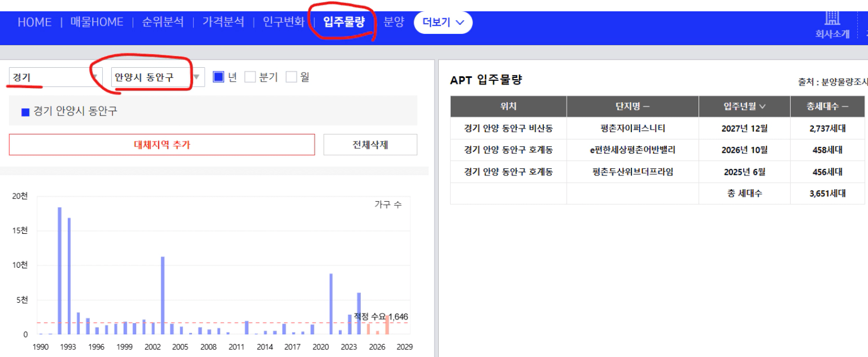868x357 pixels.
Task: Go to 매물HOME section
Action: [97, 23]
